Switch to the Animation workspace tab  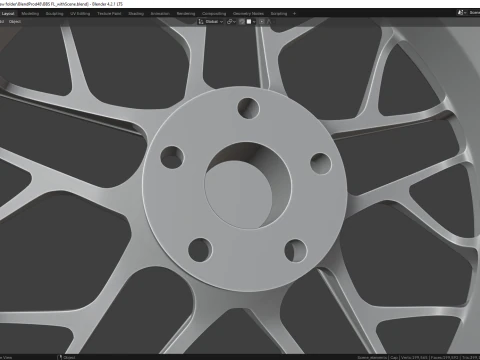[x=160, y=14]
